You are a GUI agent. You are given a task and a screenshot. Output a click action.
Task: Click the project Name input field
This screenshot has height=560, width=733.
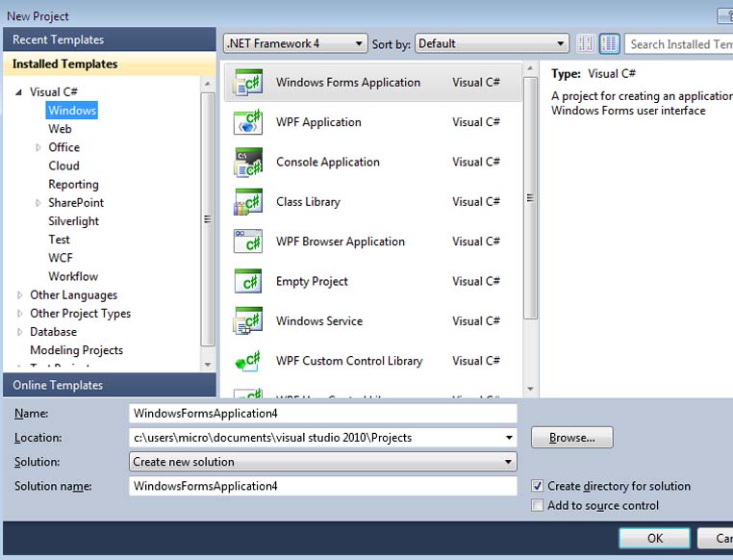[x=323, y=414]
